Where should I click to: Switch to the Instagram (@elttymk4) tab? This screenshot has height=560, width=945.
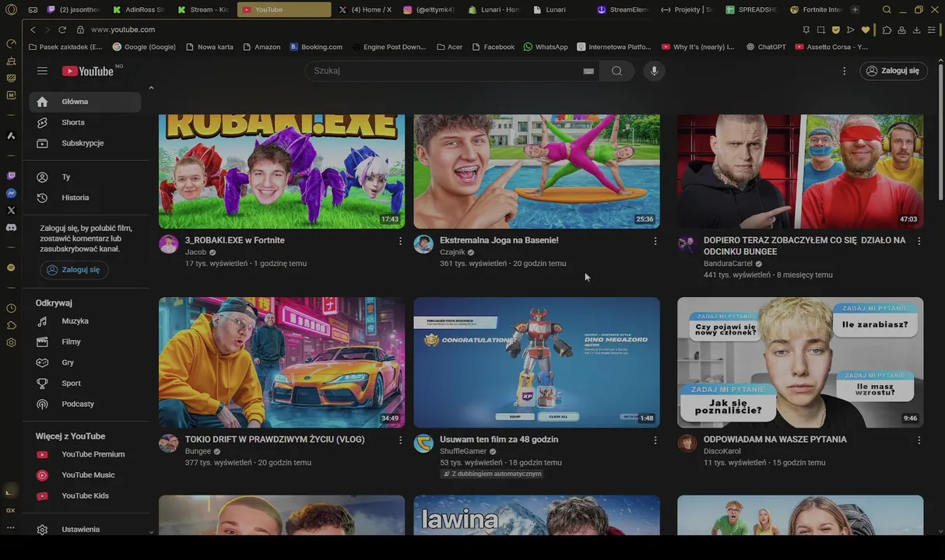tap(430, 9)
